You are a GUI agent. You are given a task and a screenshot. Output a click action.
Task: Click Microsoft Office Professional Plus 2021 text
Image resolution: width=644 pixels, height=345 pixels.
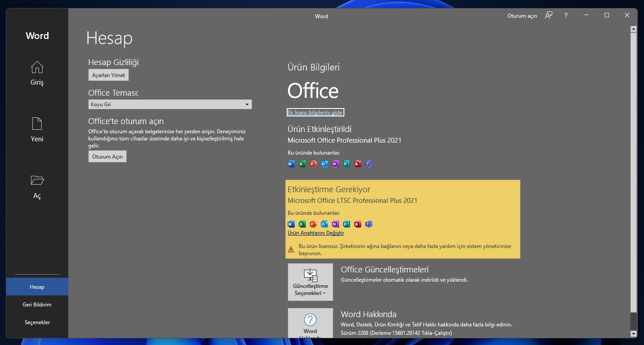point(344,140)
